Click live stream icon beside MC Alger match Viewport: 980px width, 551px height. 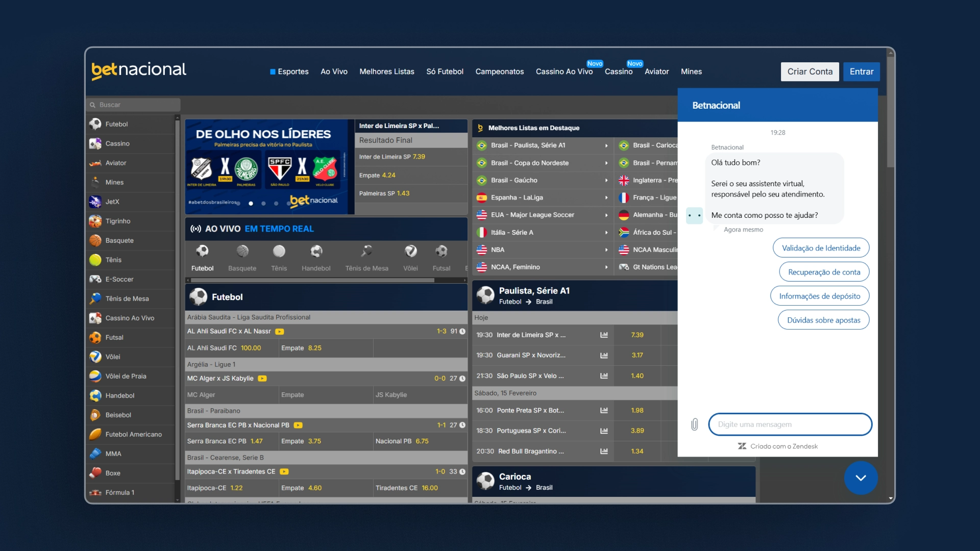262,379
